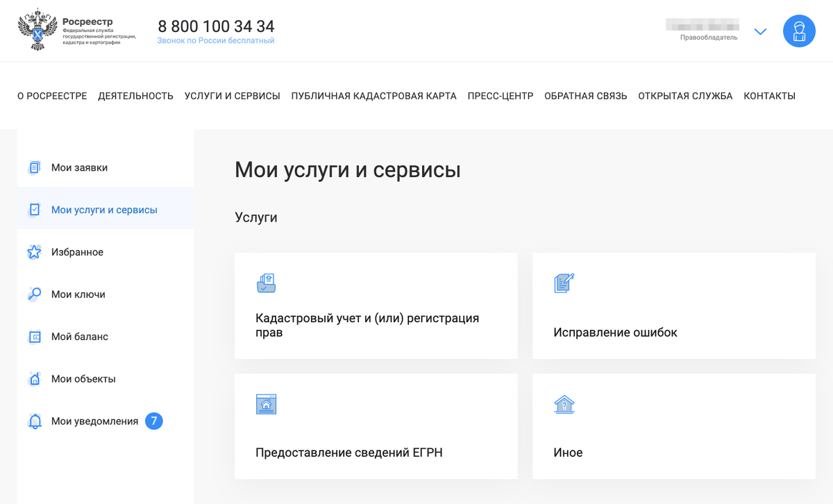
Task: Click the document icon beside Мои заявки
Action: pos(34,168)
